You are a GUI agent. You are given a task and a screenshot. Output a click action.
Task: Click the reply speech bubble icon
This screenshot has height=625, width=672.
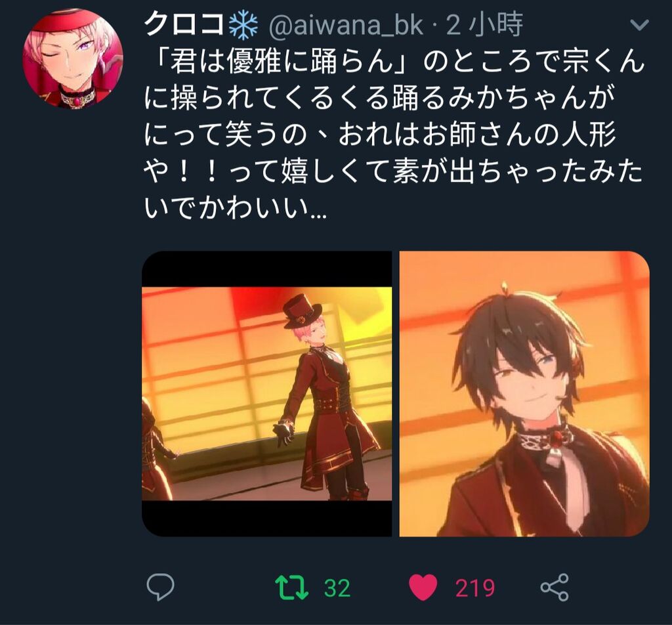160,587
